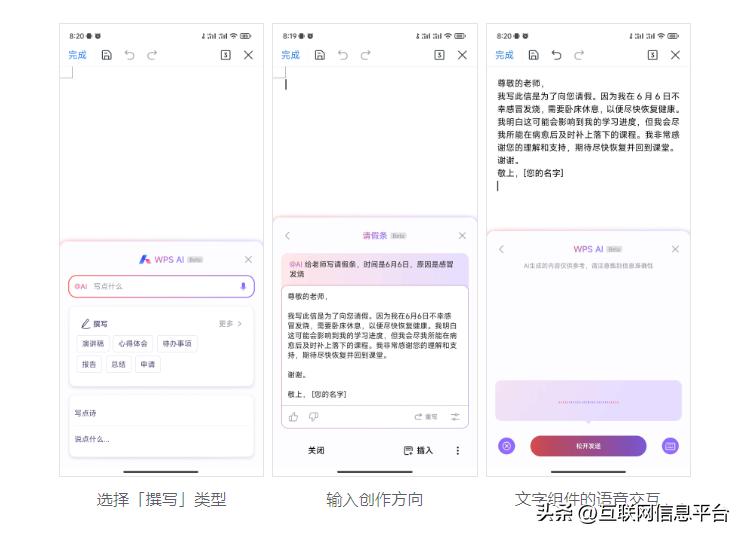Open the page count icon on the right phone

pos(653,55)
